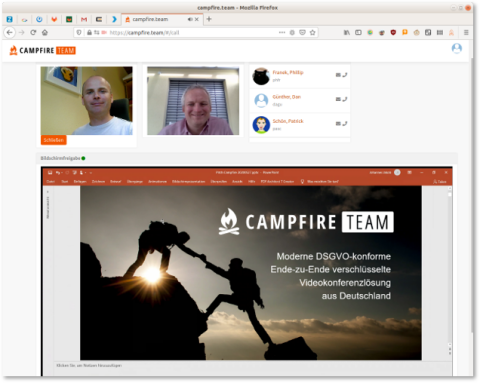The height and width of the screenshot is (383, 480).
Task: Call Günther, Dan with phone icon
Action: [345, 99]
